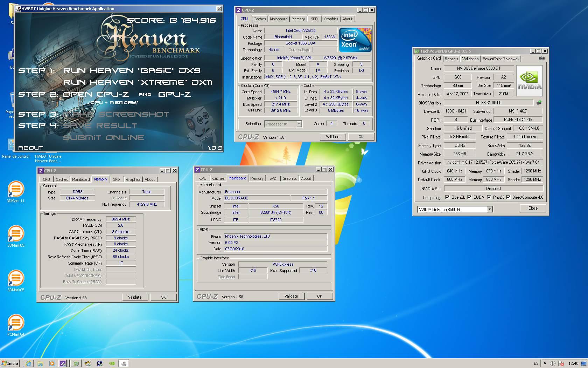Click GPU-Z link in Heaven app
The width and height of the screenshot is (588, 368).
coord(174,94)
